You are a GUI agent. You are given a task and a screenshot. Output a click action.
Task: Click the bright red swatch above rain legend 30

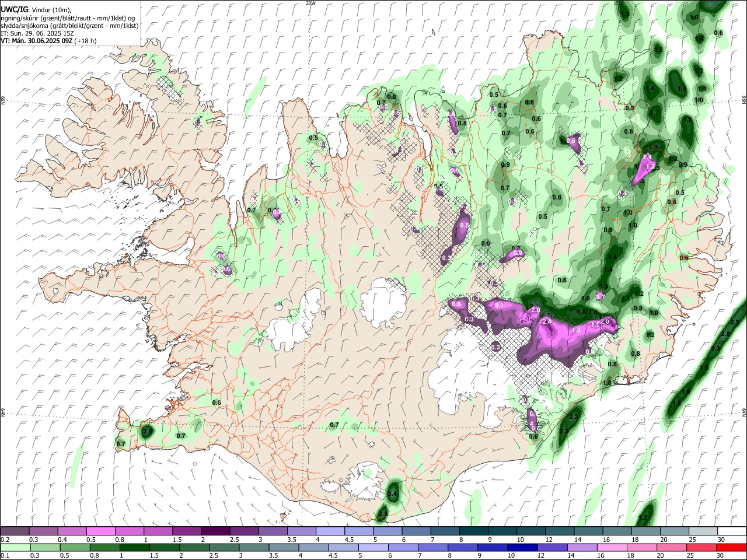731,547
